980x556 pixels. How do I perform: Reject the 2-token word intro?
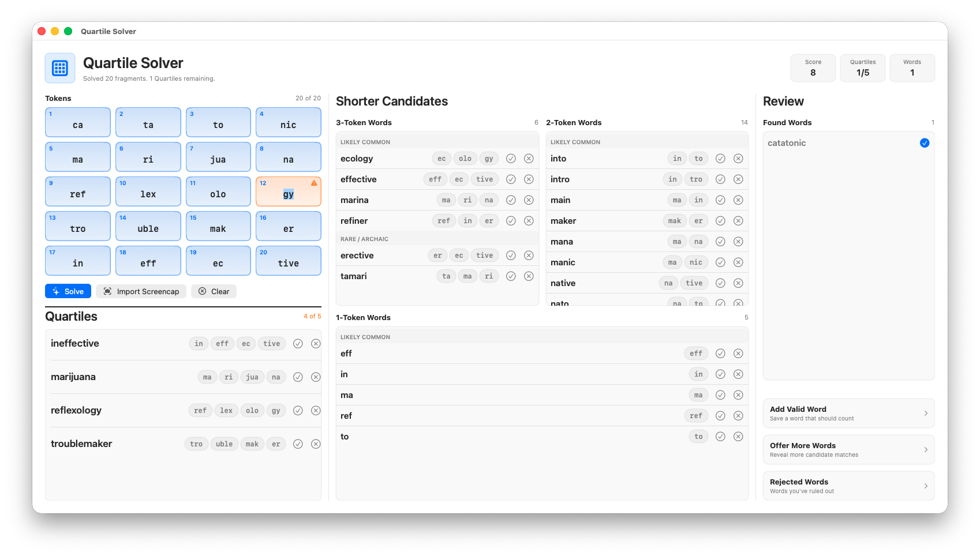738,179
